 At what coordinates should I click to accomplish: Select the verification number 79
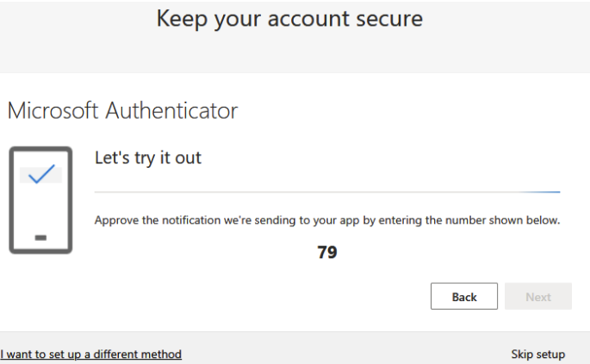pos(327,253)
